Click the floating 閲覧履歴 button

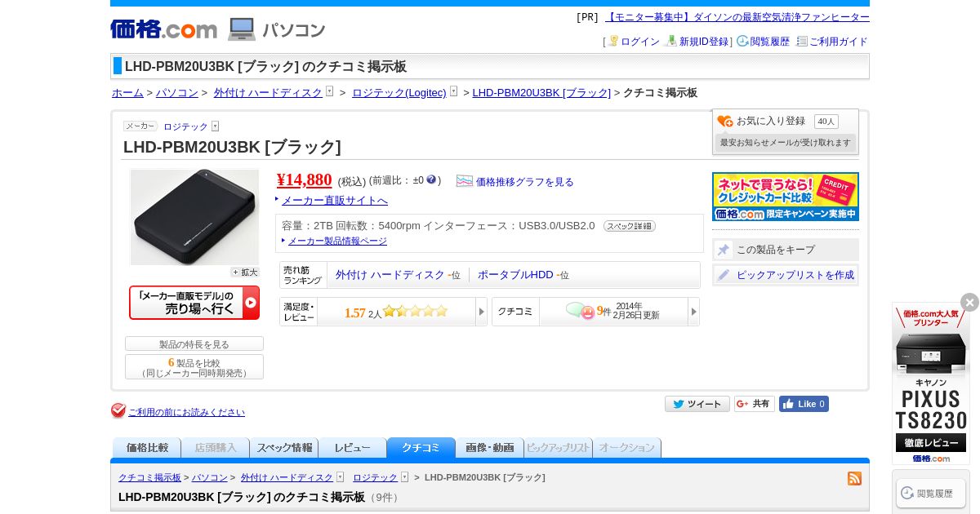[931, 493]
